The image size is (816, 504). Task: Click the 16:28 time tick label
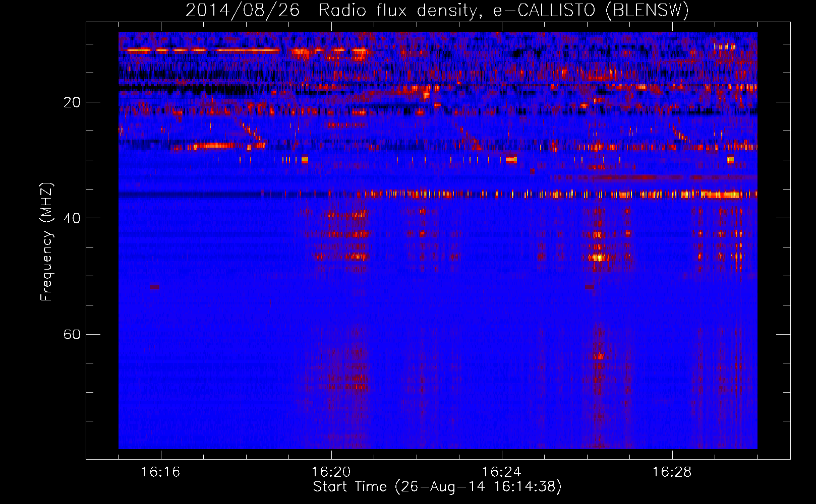coord(672,472)
